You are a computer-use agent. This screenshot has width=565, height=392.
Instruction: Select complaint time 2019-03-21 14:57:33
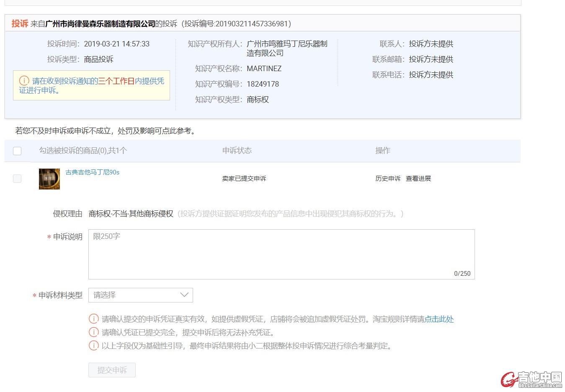click(117, 44)
